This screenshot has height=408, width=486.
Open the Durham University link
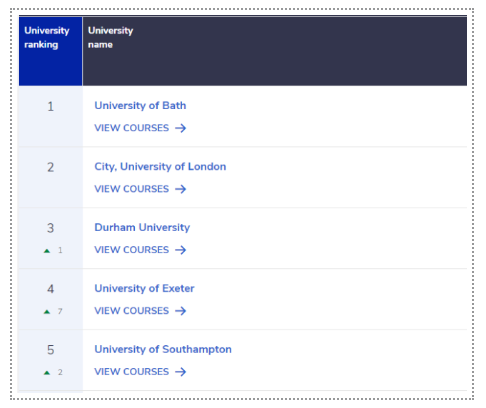point(142,227)
